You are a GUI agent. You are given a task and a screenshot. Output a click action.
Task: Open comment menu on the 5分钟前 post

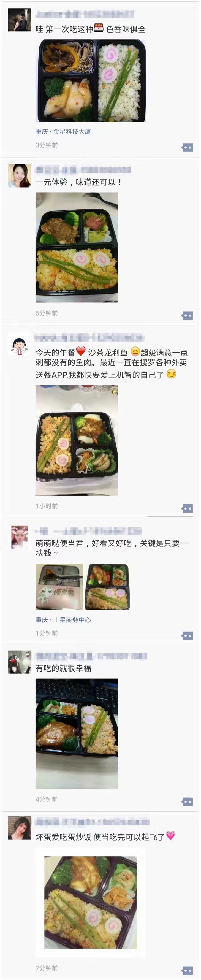pos(187,315)
